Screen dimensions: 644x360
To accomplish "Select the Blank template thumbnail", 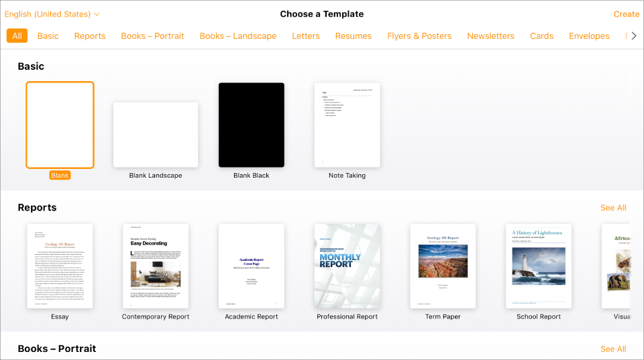I will (x=60, y=125).
